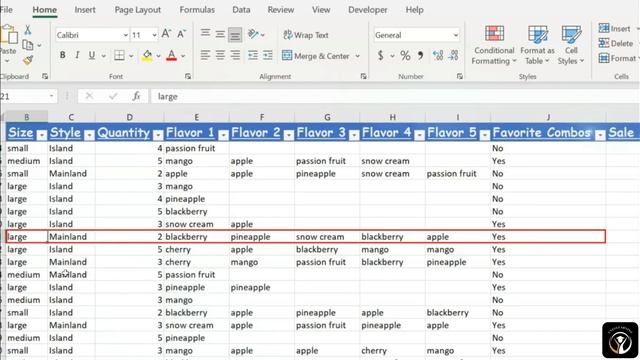Click Decrease Decimal
The image size is (640, 360).
click(x=453, y=55)
